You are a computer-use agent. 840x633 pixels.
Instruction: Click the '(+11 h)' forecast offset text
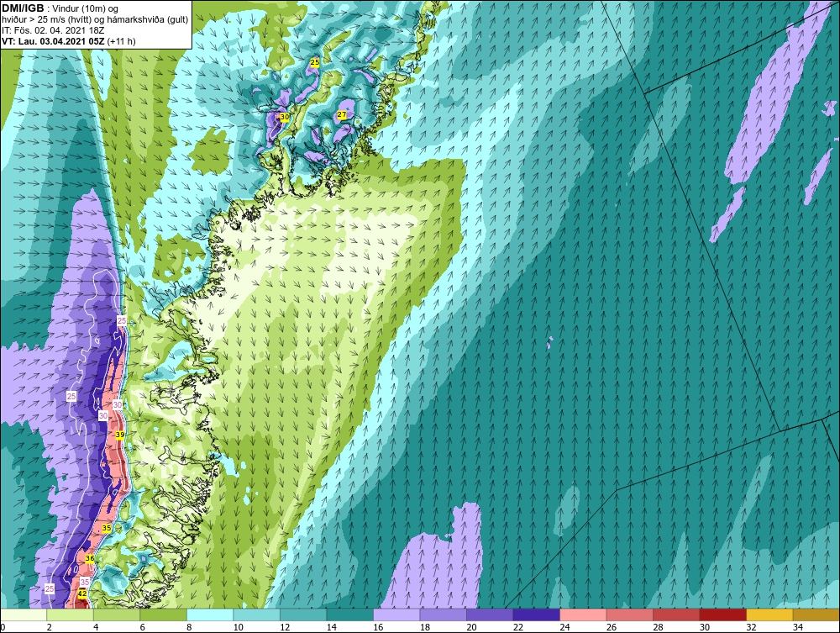click(122, 41)
